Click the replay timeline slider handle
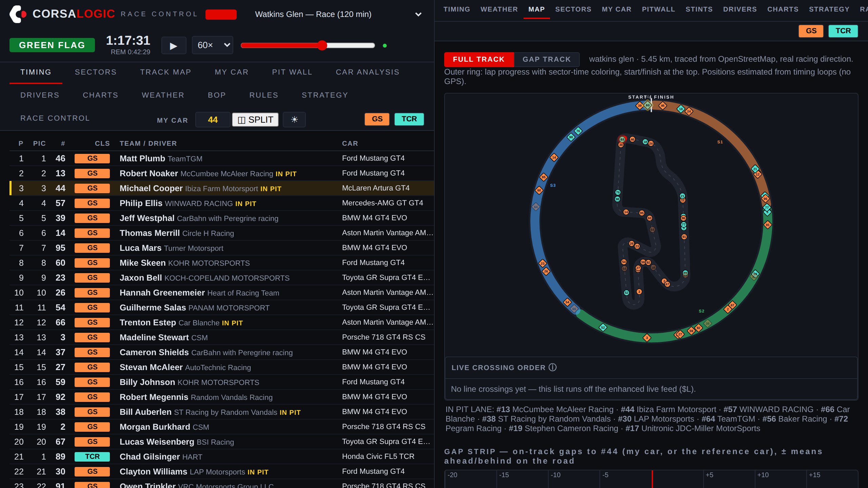The width and height of the screenshot is (868, 488). 322,45
